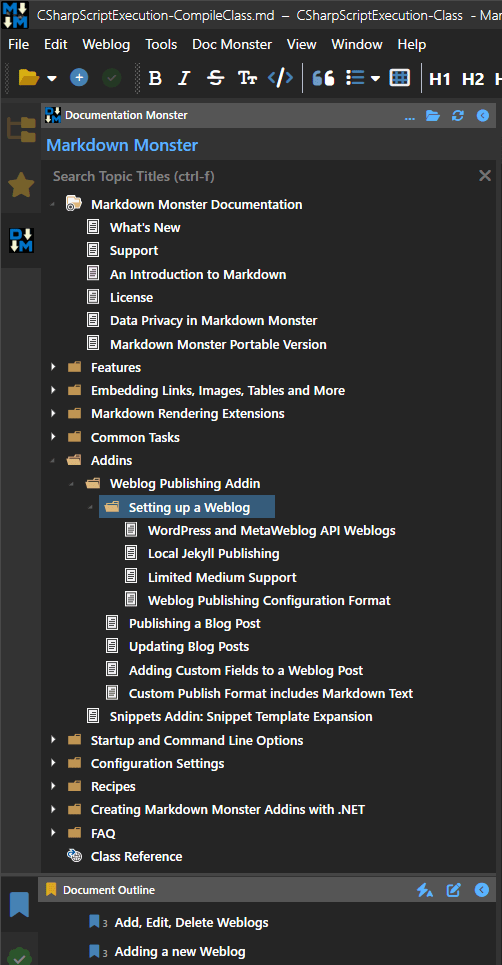Apply strikethrough formatting
This screenshot has width=502, height=965.
tap(215, 78)
